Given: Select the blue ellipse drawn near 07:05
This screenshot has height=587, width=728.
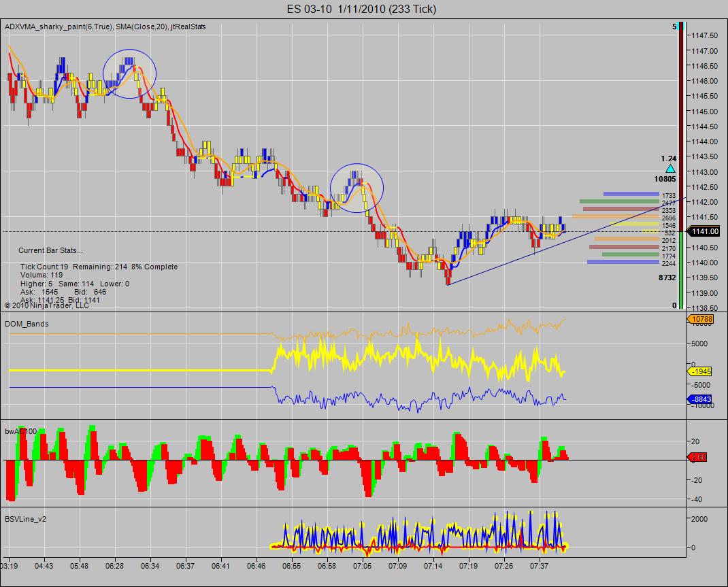Looking at the screenshot, I should click(x=357, y=188).
